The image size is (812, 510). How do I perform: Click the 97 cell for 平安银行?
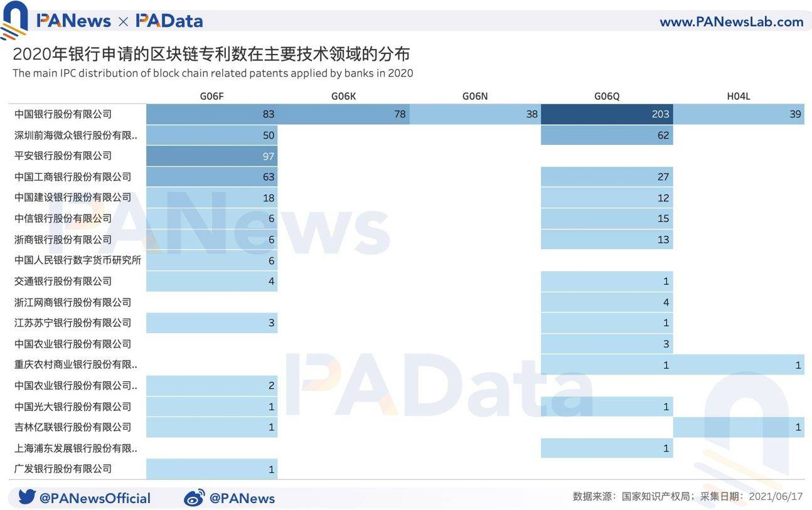(212, 156)
